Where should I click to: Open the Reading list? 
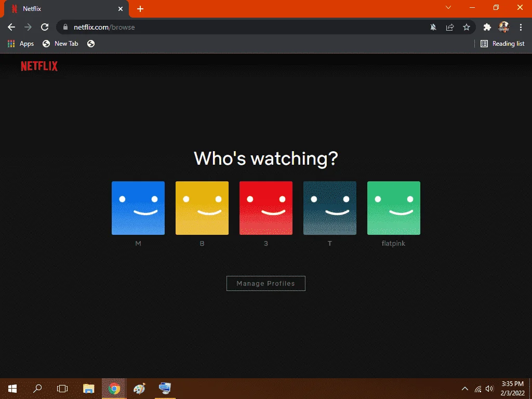point(503,44)
